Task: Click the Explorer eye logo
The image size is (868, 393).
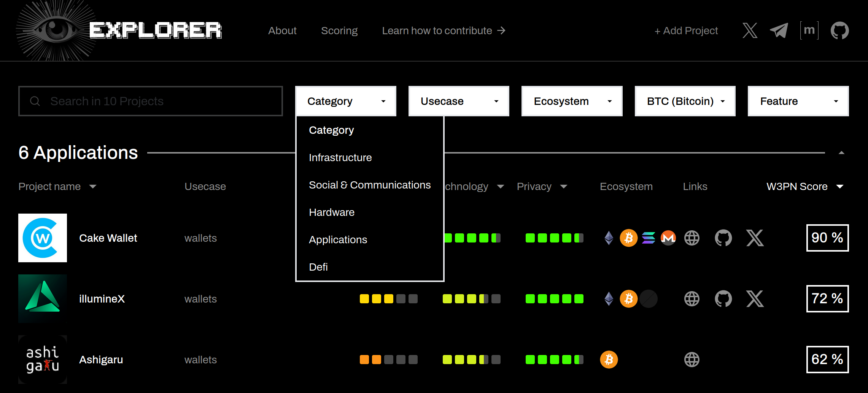Action: 56,30
